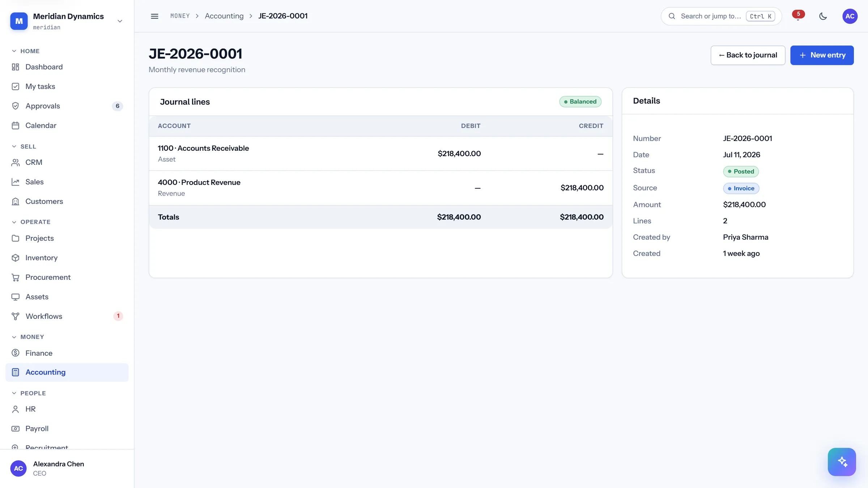
Task: Click the Finance dollar icon
Action: pos(15,353)
